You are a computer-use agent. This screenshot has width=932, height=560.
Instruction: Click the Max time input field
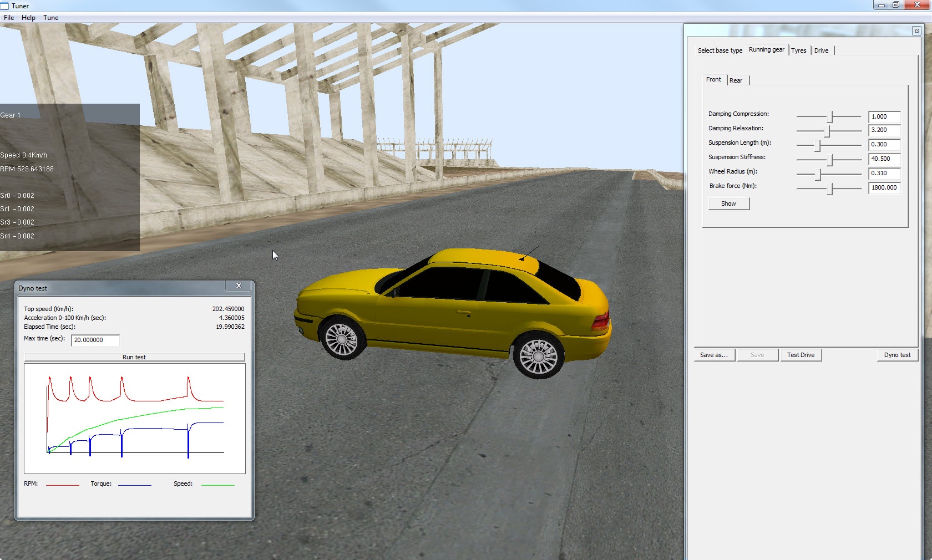click(95, 340)
